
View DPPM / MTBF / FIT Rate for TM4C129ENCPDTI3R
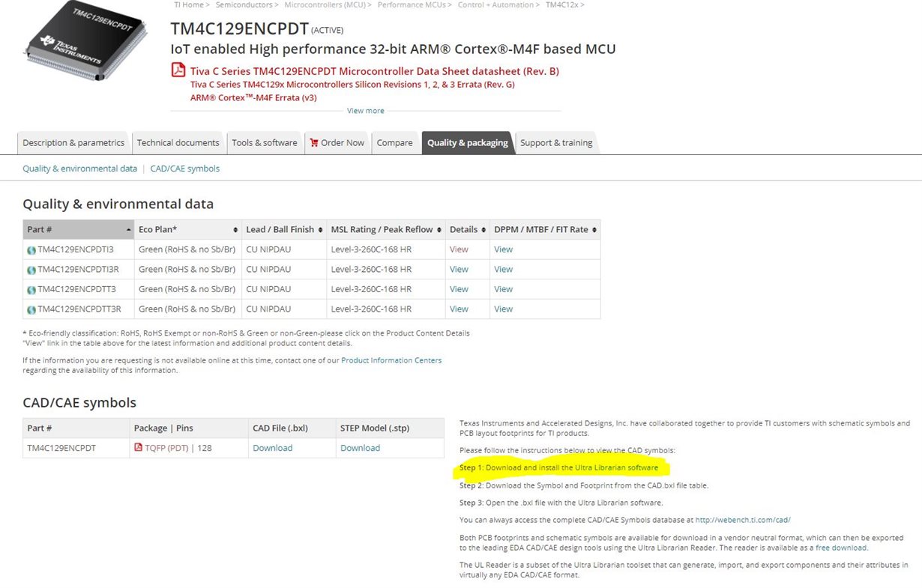coord(504,269)
